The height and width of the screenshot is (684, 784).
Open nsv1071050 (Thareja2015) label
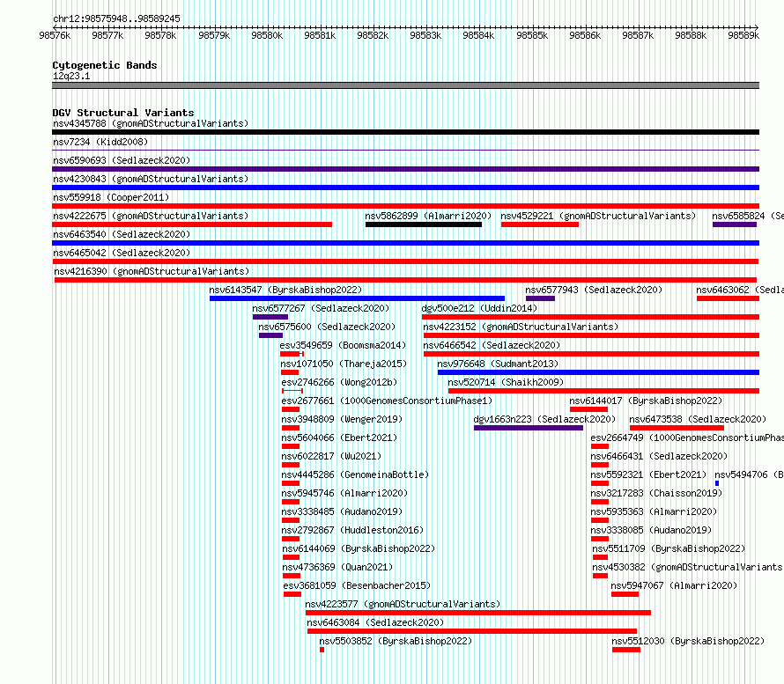[x=344, y=364]
